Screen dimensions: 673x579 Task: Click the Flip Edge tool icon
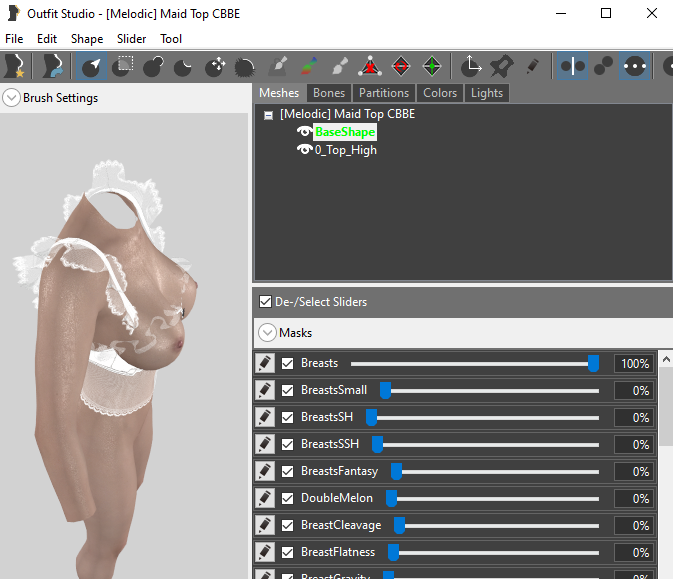tap(401, 66)
